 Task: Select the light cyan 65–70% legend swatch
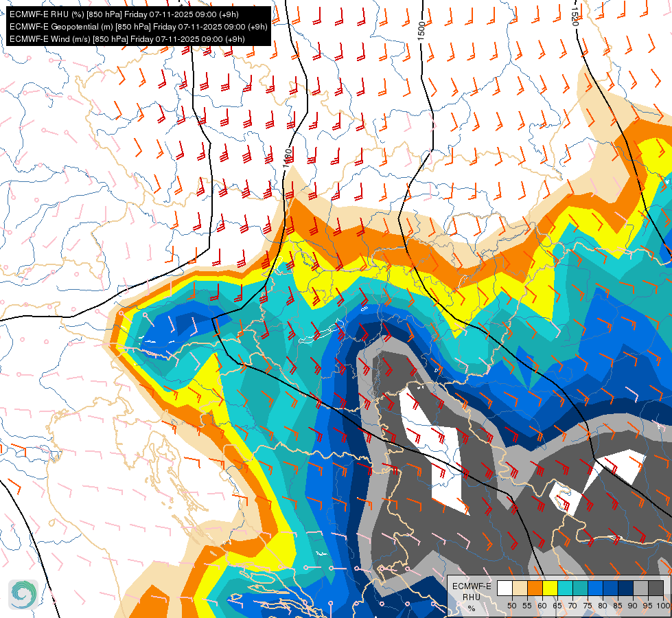[x=566, y=588]
